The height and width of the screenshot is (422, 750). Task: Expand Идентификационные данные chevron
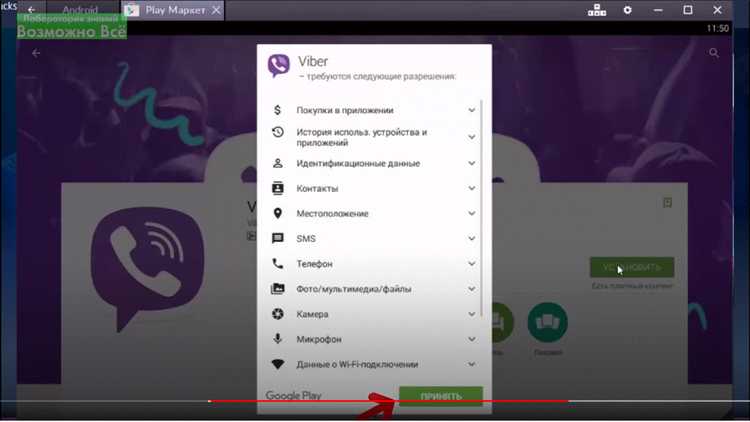[472, 163]
